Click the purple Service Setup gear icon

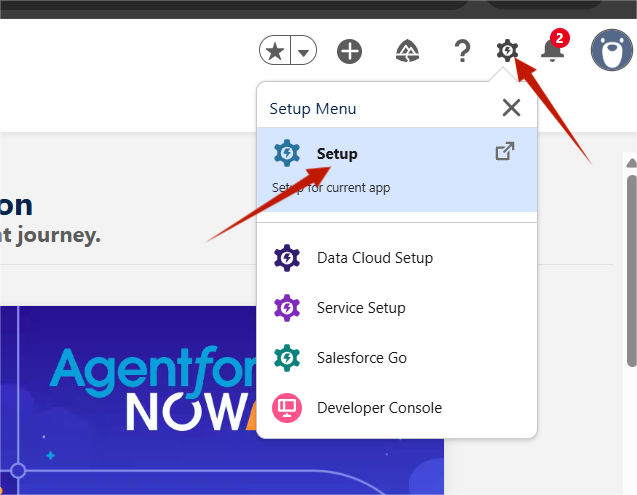click(287, 308)
